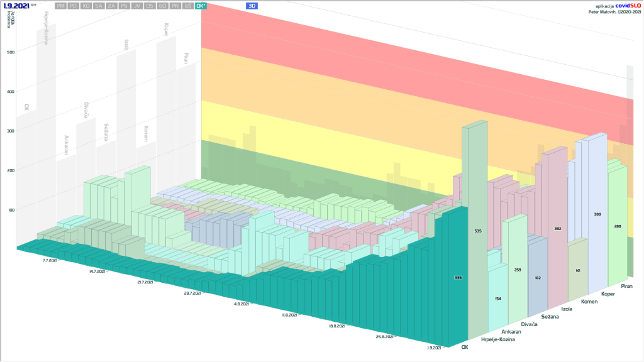This screenshot has height=362, width=644.
Task: Click the active OK* region tab
Action: click(x=201, y=6)
